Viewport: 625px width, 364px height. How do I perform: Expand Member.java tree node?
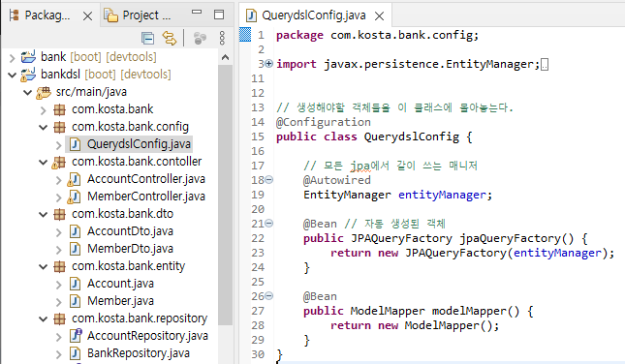[58, 302]
